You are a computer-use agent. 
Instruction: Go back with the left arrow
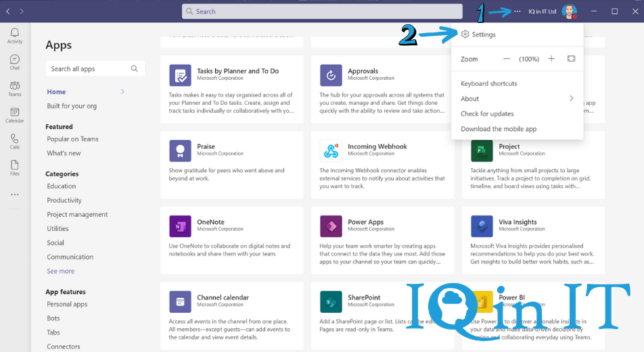pos(8,11)
